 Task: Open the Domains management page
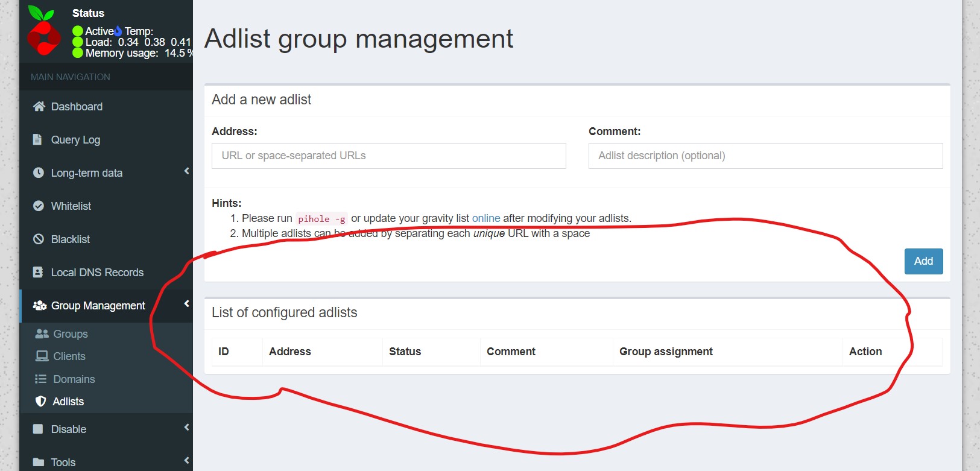pos(74,379)
